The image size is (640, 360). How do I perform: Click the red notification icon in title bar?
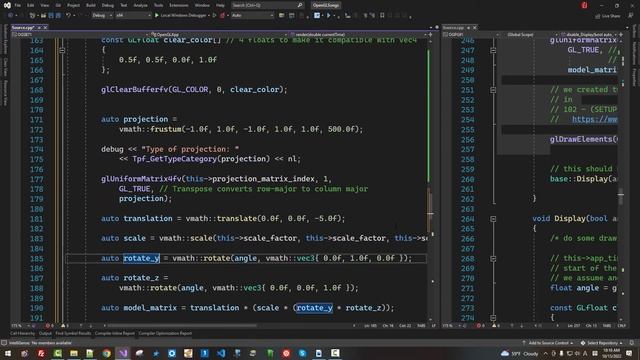tap(584, 5)
